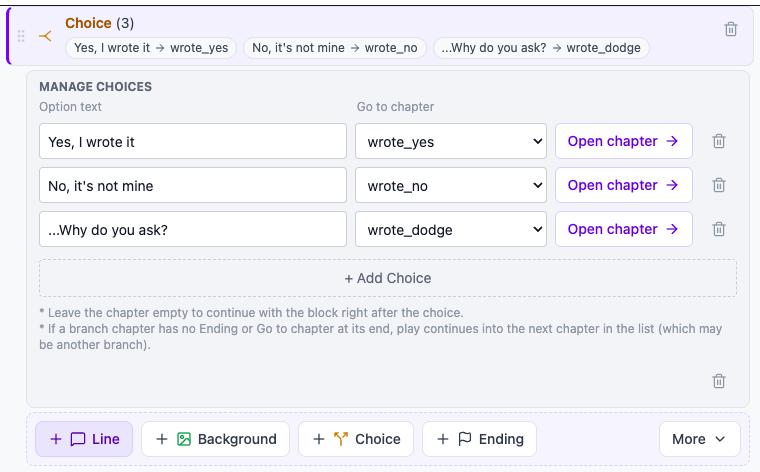This screenshot has height=472, width=760.
Task: Click the 'Choice (3)' header title
Action: click(x=99, y=23)
